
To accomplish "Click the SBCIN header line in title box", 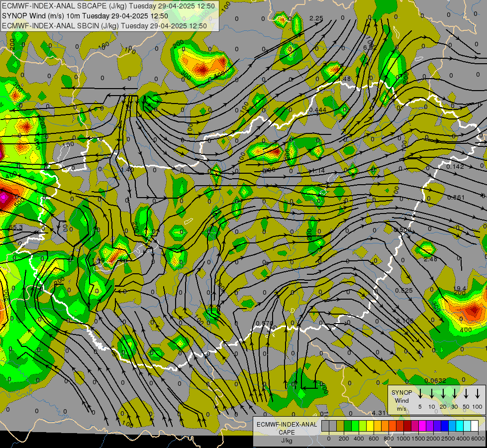I will point(104,26).
